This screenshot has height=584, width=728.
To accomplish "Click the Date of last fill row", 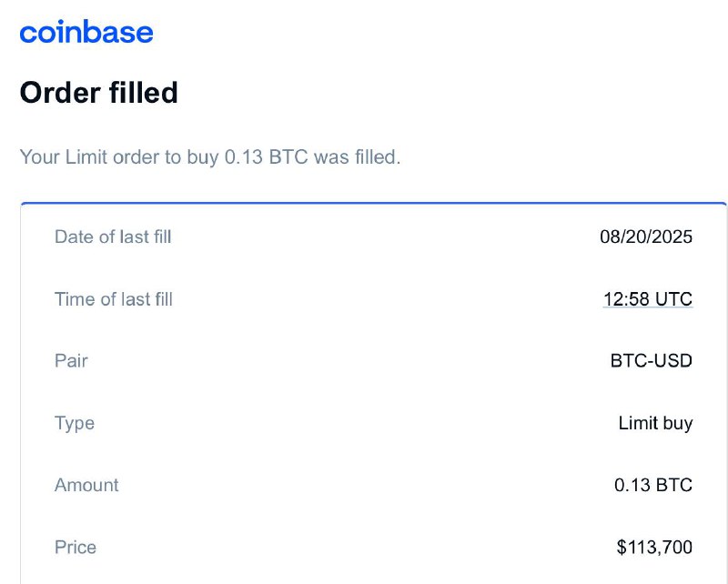I will pos(373,237).
